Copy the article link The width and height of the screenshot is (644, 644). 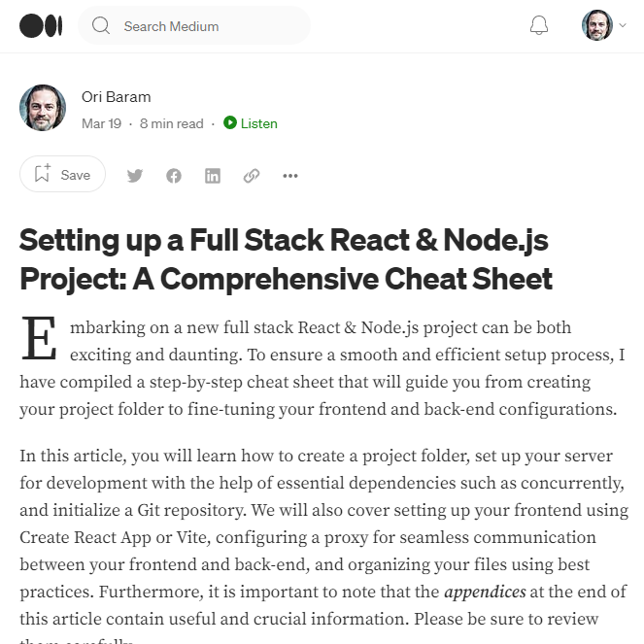pyautogui.click(x=252, y=176)
